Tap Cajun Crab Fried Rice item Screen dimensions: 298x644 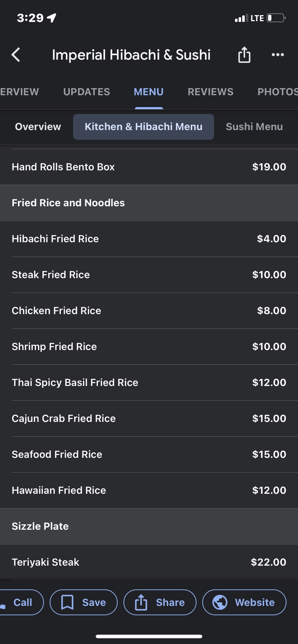click(64, 419)
